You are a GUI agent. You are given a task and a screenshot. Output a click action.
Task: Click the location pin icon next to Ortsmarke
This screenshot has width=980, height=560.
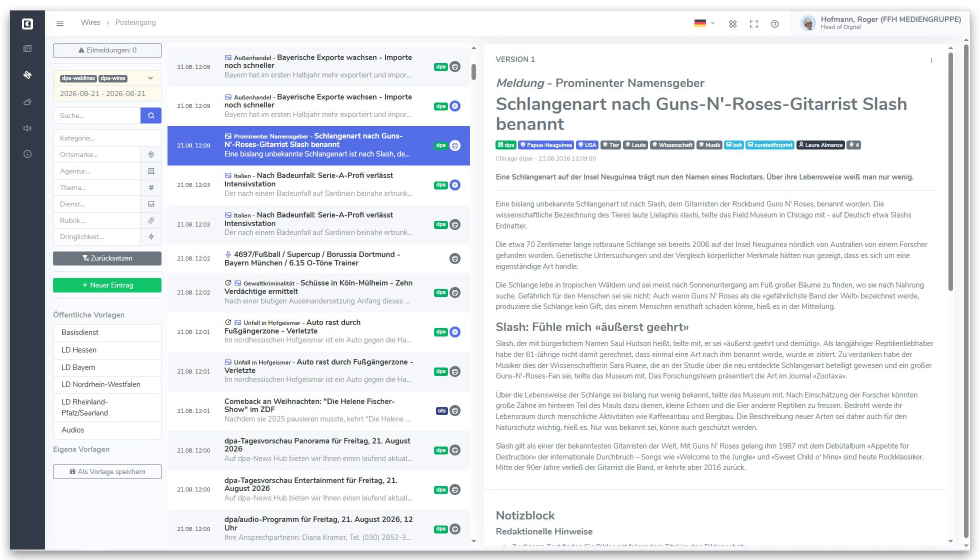pos(151,154)
